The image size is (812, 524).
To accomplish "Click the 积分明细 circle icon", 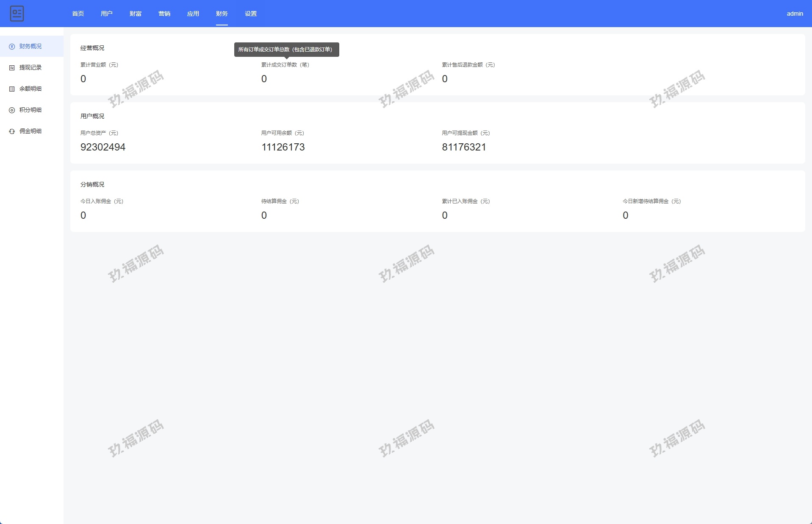I will (12, 110).
